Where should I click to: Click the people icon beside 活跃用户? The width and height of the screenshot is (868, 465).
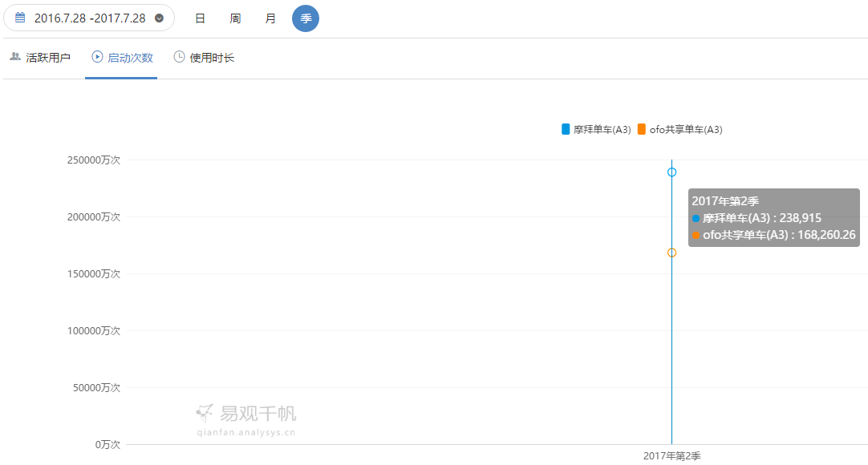[x=14, y=57]
